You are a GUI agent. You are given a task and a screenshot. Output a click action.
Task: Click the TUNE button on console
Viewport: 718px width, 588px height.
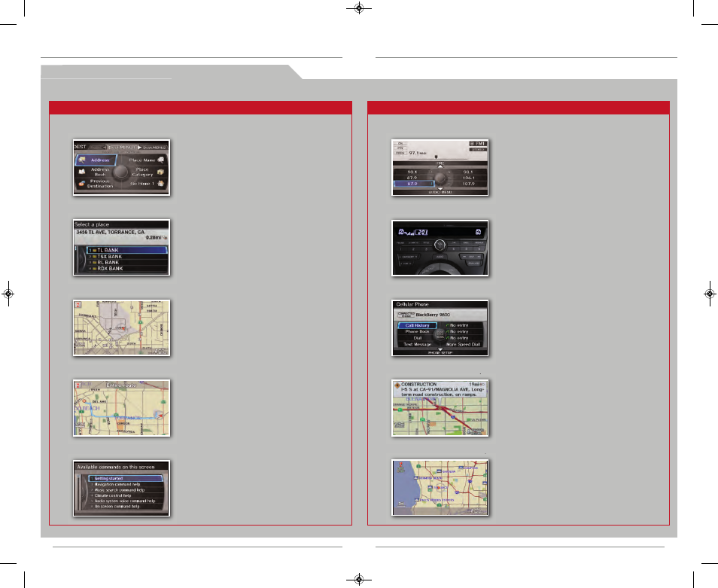point(406,264)
